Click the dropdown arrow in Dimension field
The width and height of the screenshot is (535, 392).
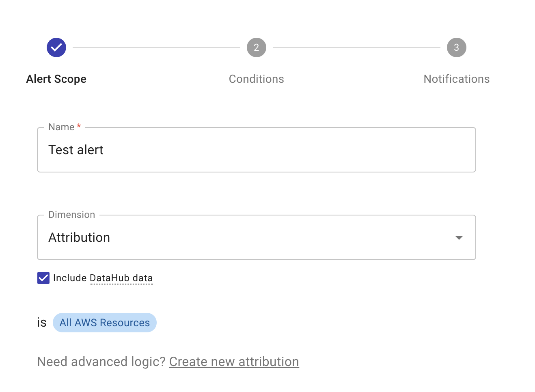coord(459,237)
